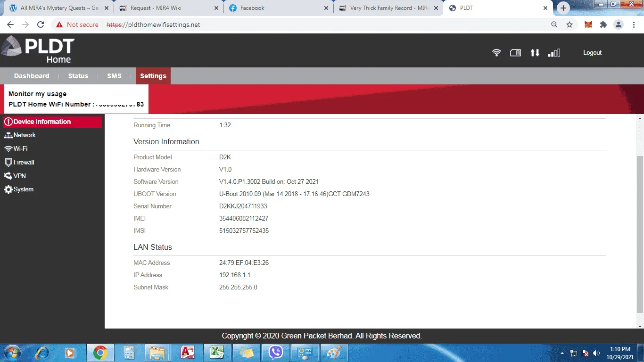Screen dimensions: 644x362
Task: Open the Chrome three-dot menu
Action: click(634, 25)
